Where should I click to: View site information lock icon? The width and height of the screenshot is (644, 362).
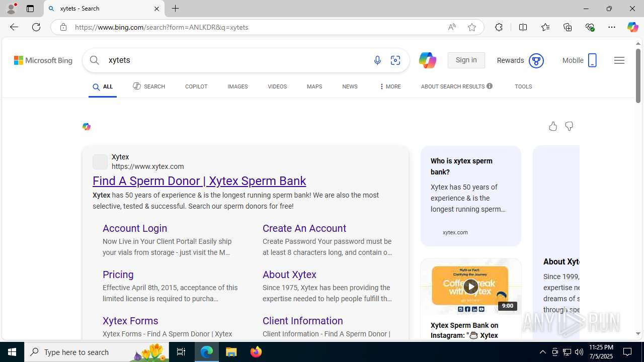[x=63, y=27]
